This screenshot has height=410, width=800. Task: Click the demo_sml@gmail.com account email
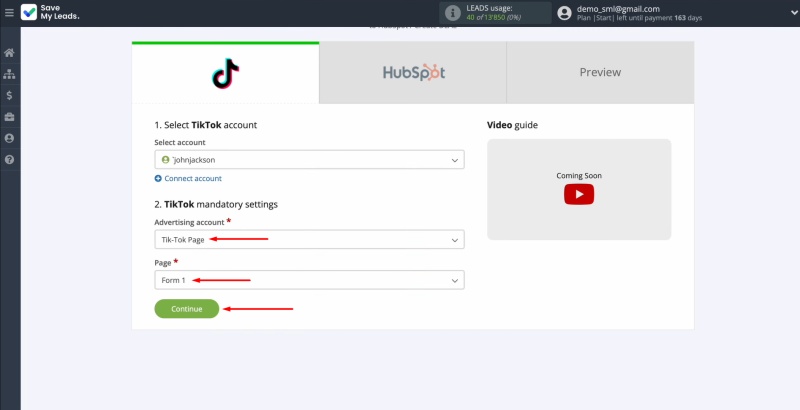tap(618, 9)
